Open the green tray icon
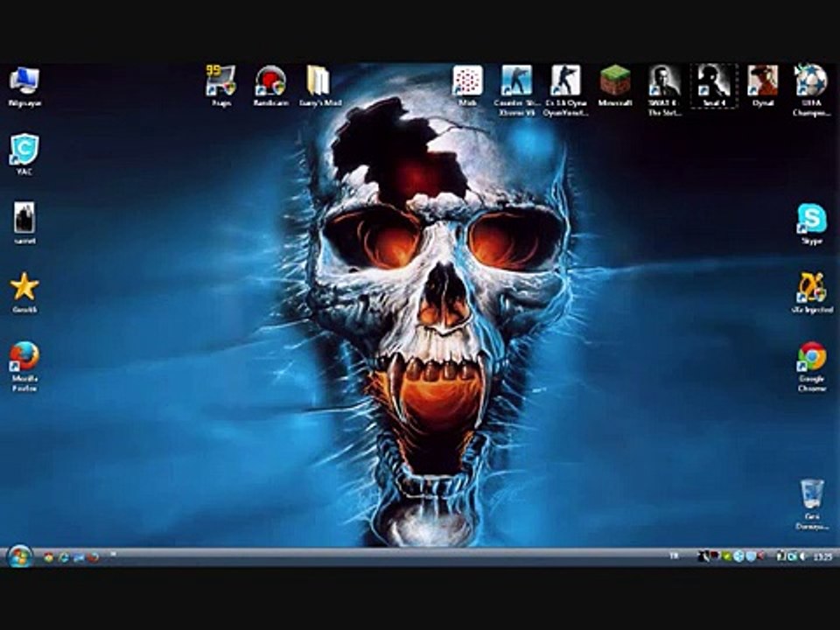 coord(726,556)
